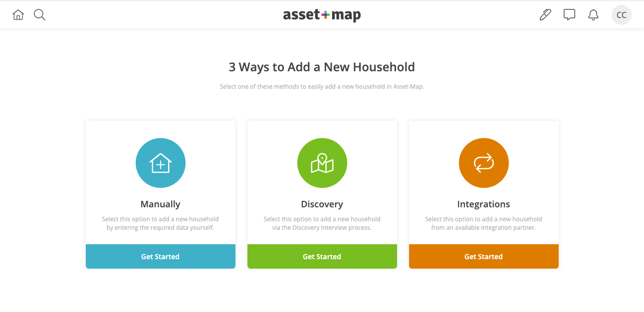Screen dimensions: 644x312
Task: Click the Integrations card title text
Action: coord(483,204)
